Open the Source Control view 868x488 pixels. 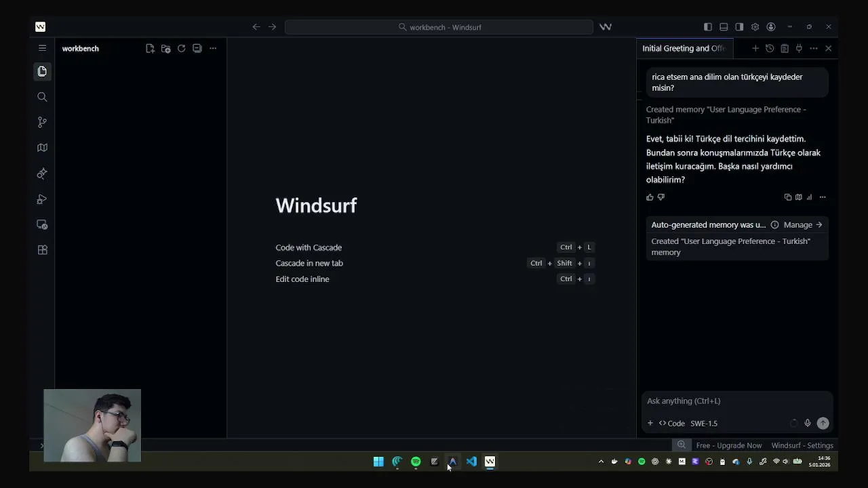coord(42,122)
